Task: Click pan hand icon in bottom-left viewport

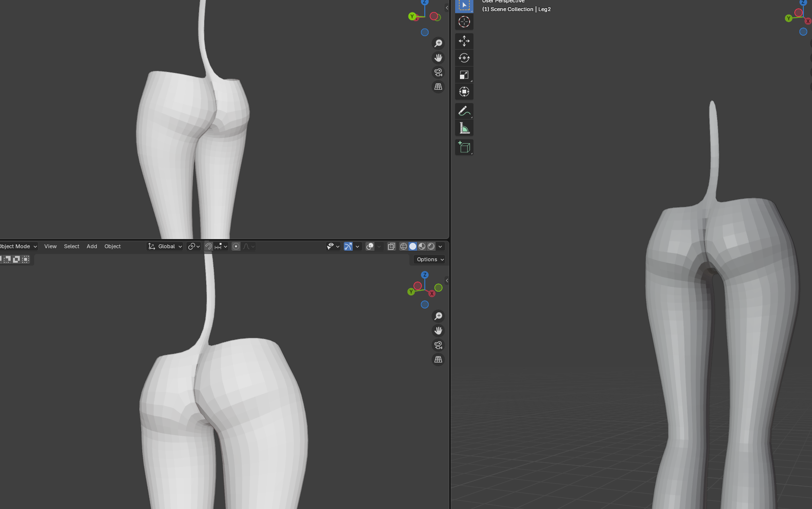Action: pyautogui.click(x=438, y=331)
